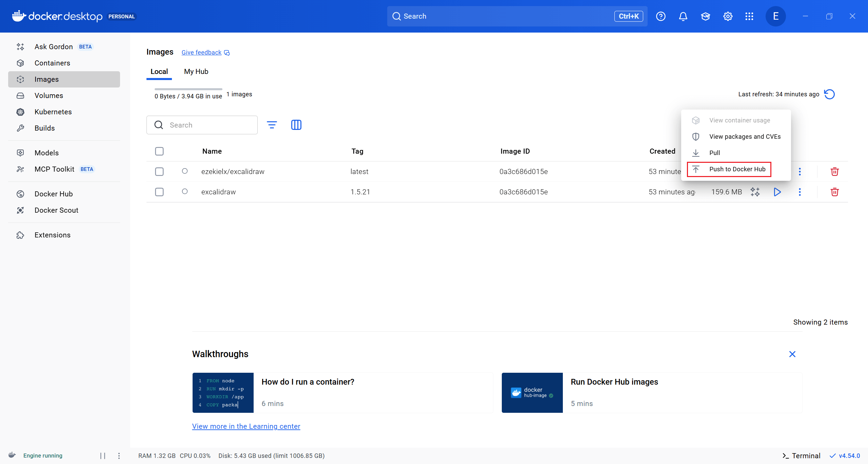Open the filter images icon
868x464 pixels.
click(272, 125)
